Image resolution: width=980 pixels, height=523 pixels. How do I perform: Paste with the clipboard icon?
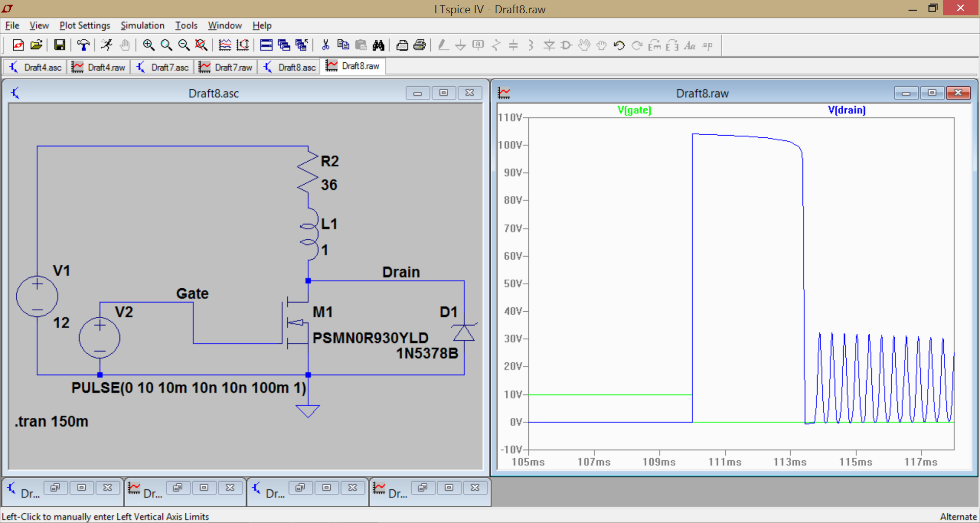tap(361, 45)
